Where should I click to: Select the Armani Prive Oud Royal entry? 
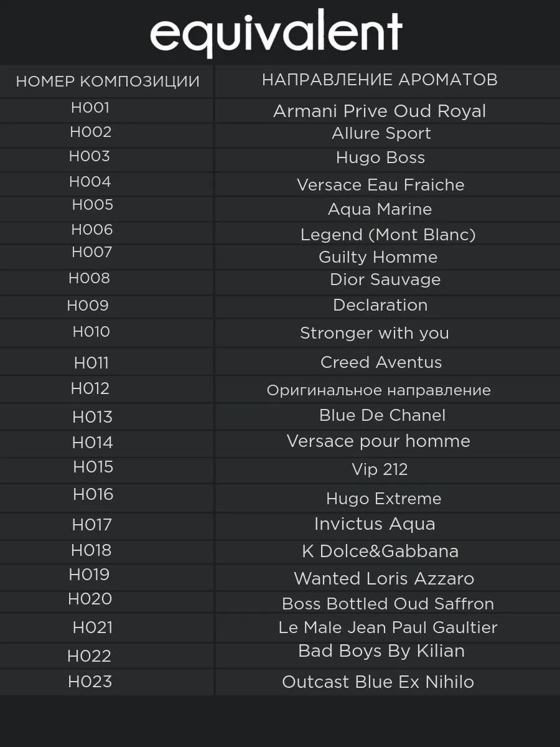pyautogui.click(x=380, y=111)
